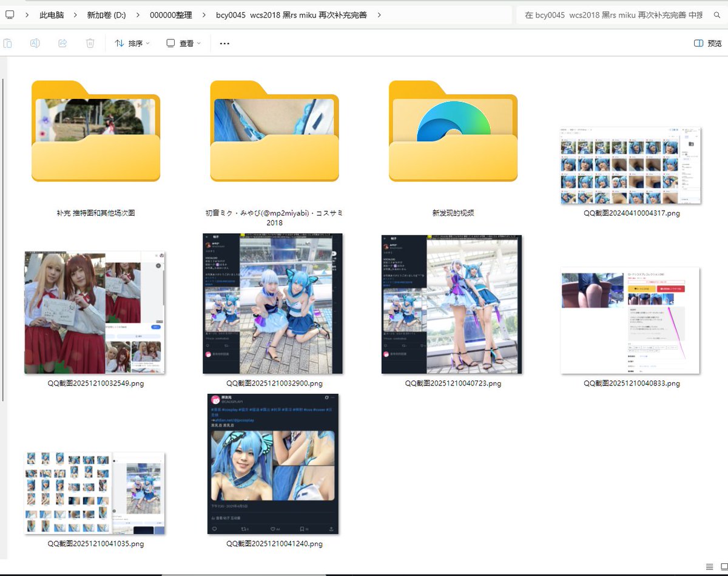Screen dimensions: 728x576
Task: Select thumbnail QQ截图20251210041240.png
Action: pos(273,464)
